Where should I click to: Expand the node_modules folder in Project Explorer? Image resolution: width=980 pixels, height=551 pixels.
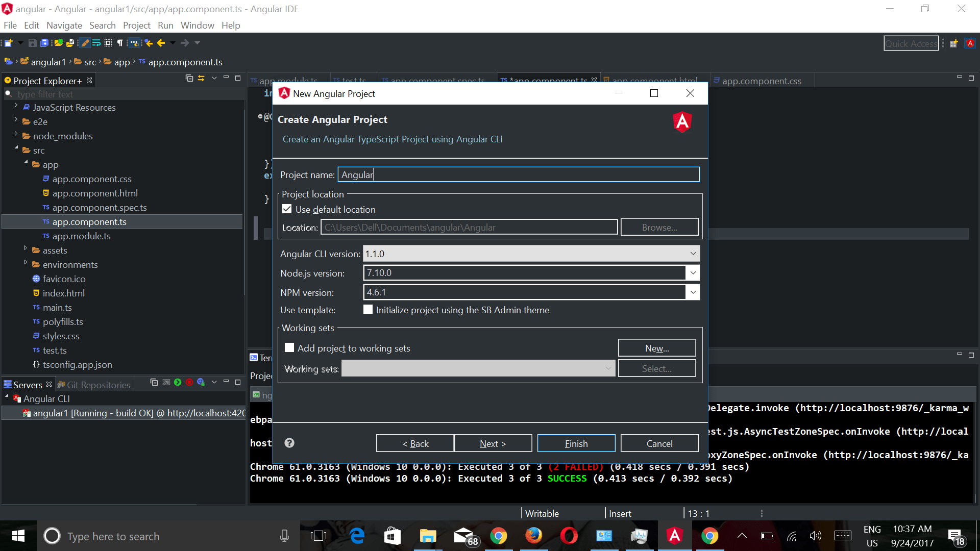tap(16, 136)
